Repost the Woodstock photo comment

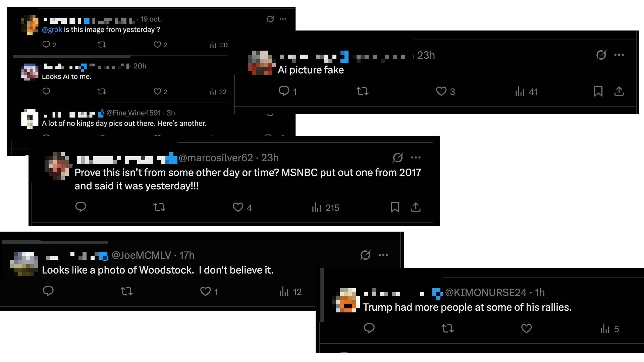point(126,291)
